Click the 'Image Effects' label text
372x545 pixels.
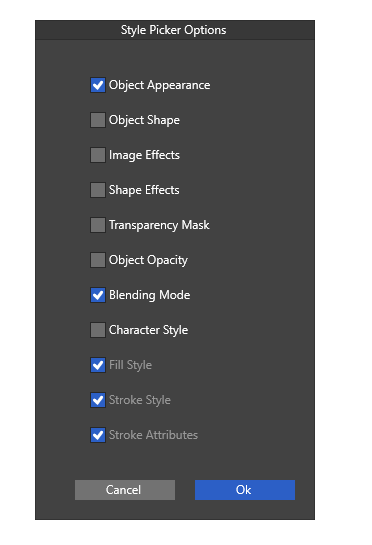pyautogui.click(x=144, y=155)
